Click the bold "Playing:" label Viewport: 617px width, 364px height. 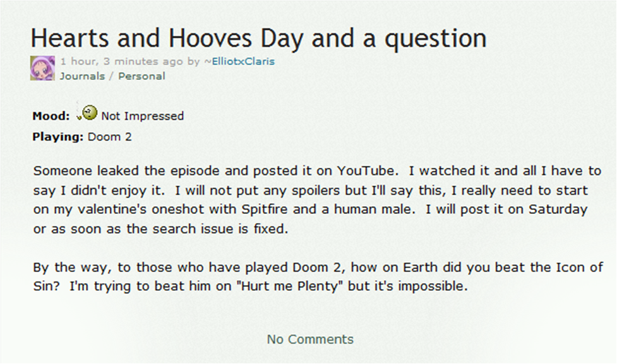point(58,136)
